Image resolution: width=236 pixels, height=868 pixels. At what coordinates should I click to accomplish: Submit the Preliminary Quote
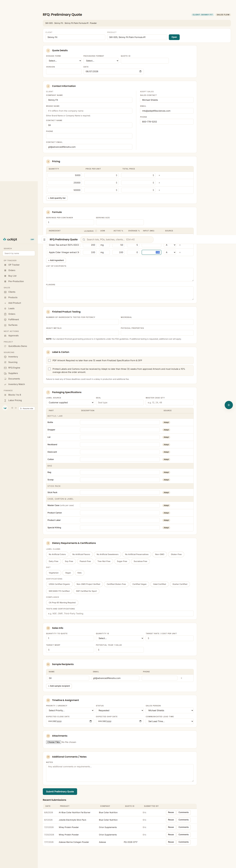point(60,792)
